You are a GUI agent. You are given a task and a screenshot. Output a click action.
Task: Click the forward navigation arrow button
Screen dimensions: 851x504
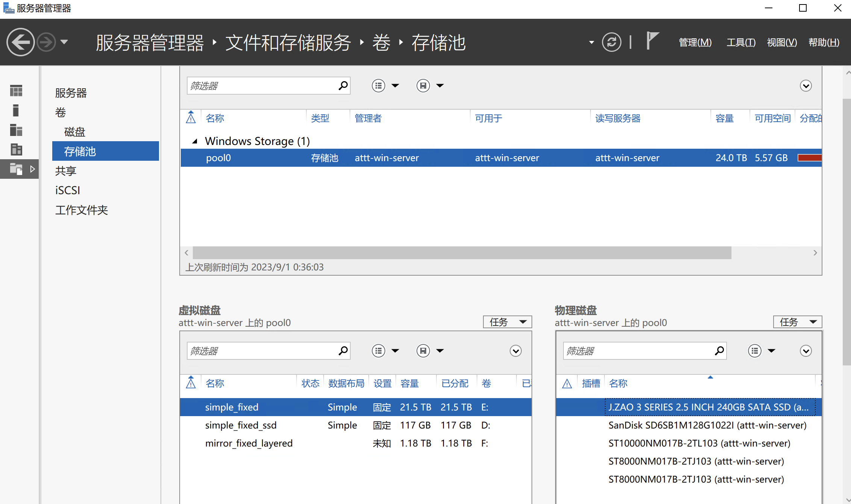pos(47,42)
